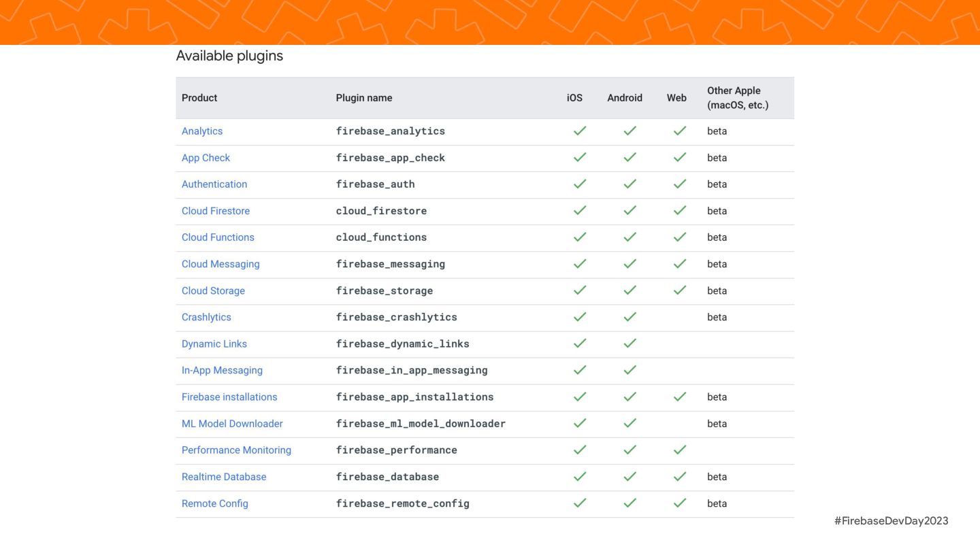980x551 pixels.
Task: Open the Analytics product link
Action: (202, 131)
